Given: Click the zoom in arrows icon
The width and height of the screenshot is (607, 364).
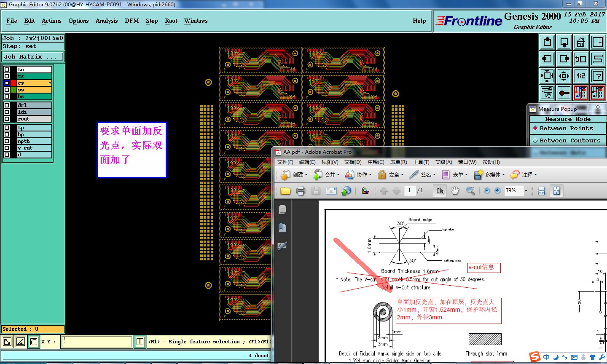Looking at the screenshot, I should click(x=564, y=76).
